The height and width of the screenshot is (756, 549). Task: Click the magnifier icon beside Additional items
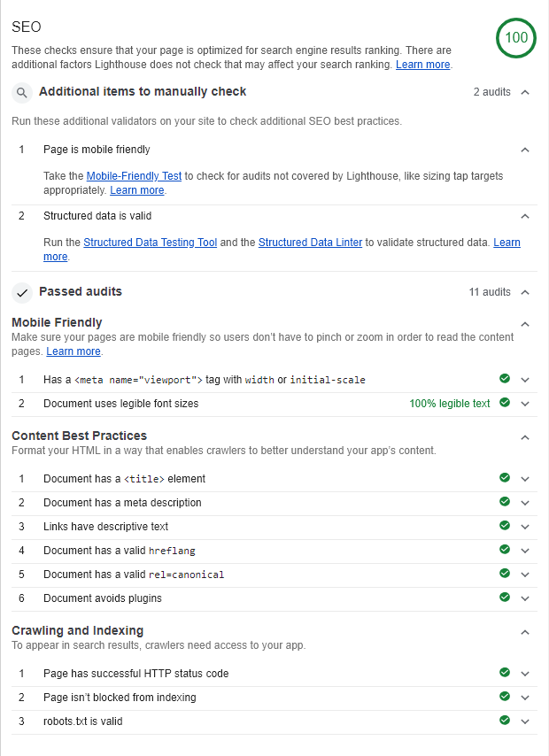pos(23,92)
